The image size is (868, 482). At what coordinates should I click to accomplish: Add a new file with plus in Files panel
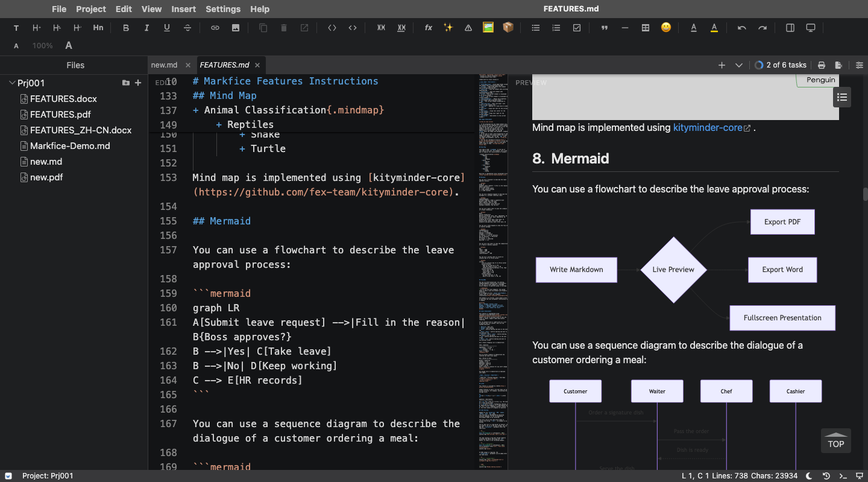coord(138,83)
